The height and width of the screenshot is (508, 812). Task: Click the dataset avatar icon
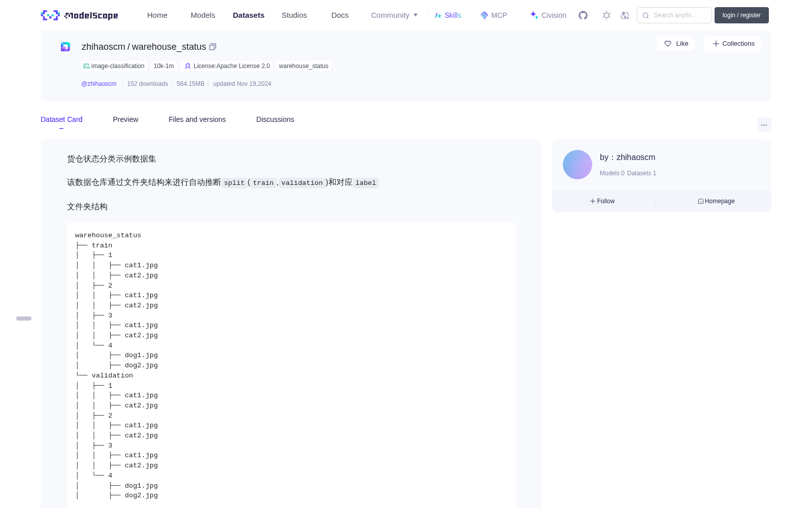[x=65, y=47]
